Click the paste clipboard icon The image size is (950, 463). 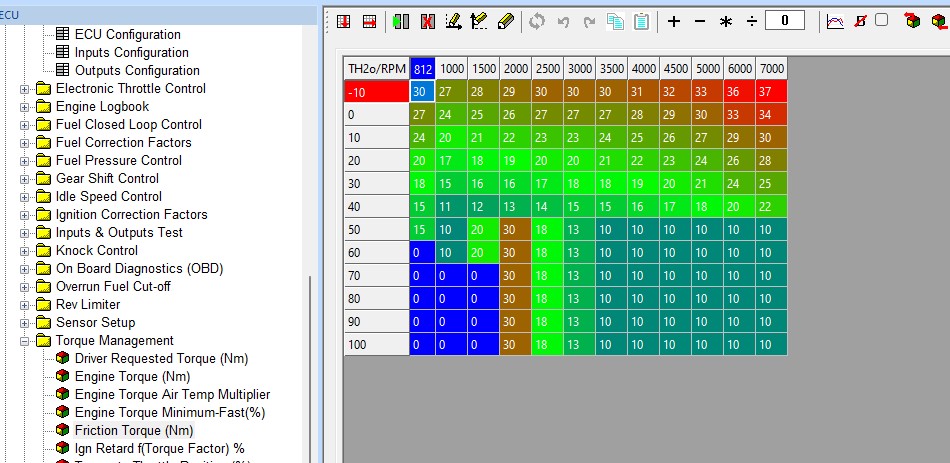[641, 21]
